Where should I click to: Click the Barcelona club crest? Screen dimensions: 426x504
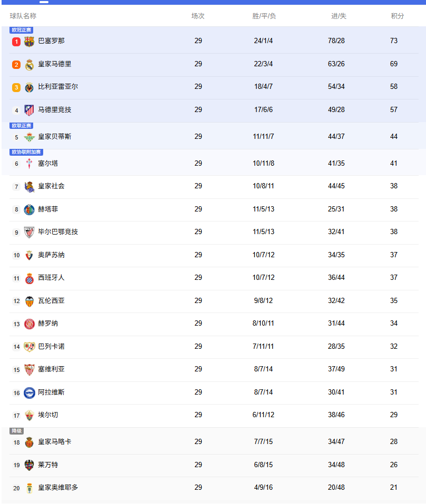(29, 41)
